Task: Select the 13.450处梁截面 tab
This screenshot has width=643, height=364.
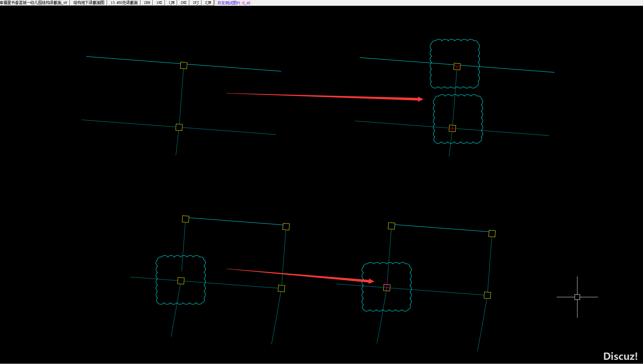Action: [x=124, y=3]
